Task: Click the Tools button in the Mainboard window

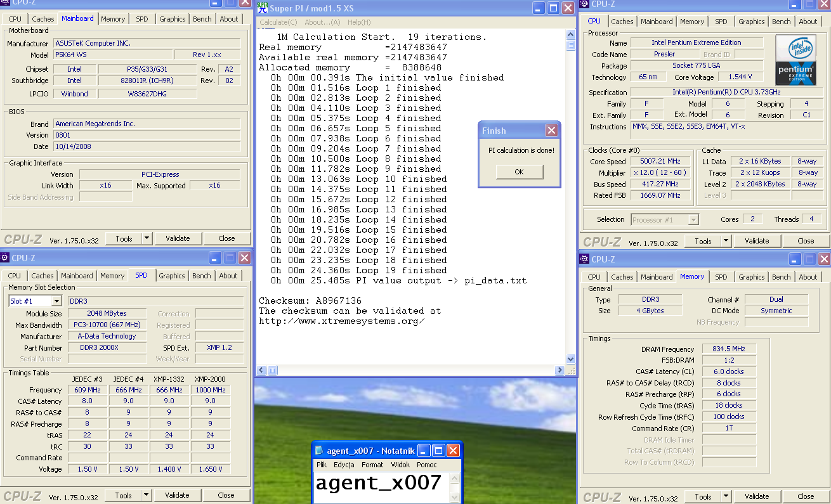Action: (x=124, y=238)
